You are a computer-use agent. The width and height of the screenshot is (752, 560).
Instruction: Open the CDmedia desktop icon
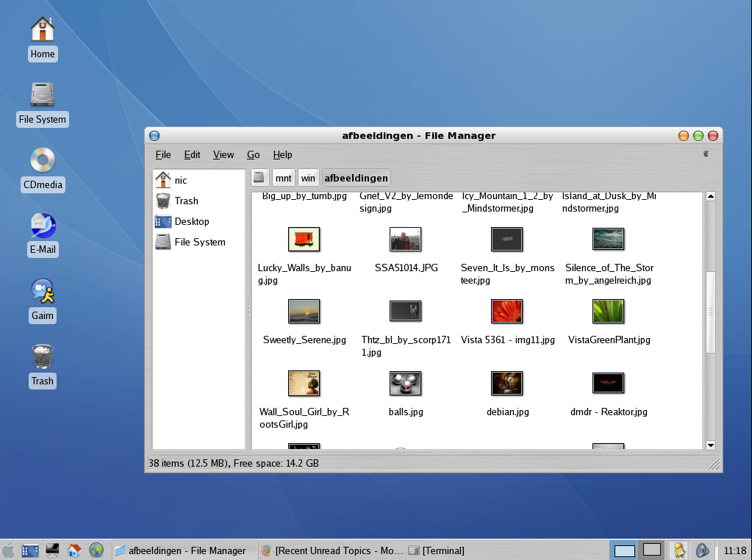tap(43, 169)
